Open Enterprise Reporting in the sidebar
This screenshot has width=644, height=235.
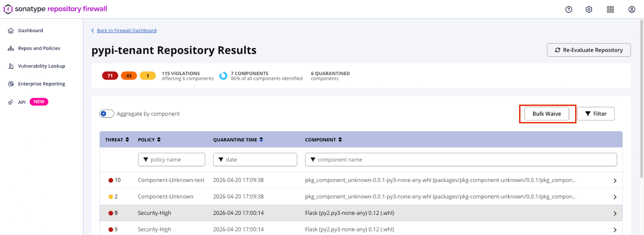point(41,84)
